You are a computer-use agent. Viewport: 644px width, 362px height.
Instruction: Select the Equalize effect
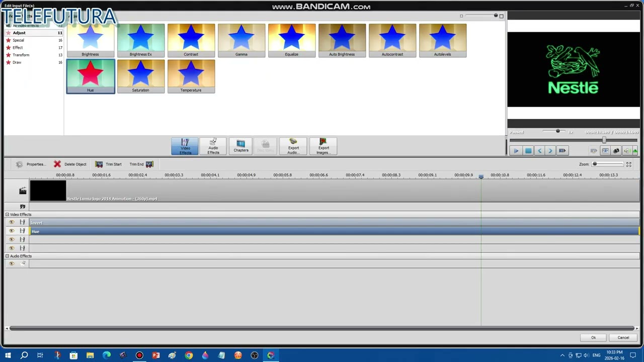[292, 40]
